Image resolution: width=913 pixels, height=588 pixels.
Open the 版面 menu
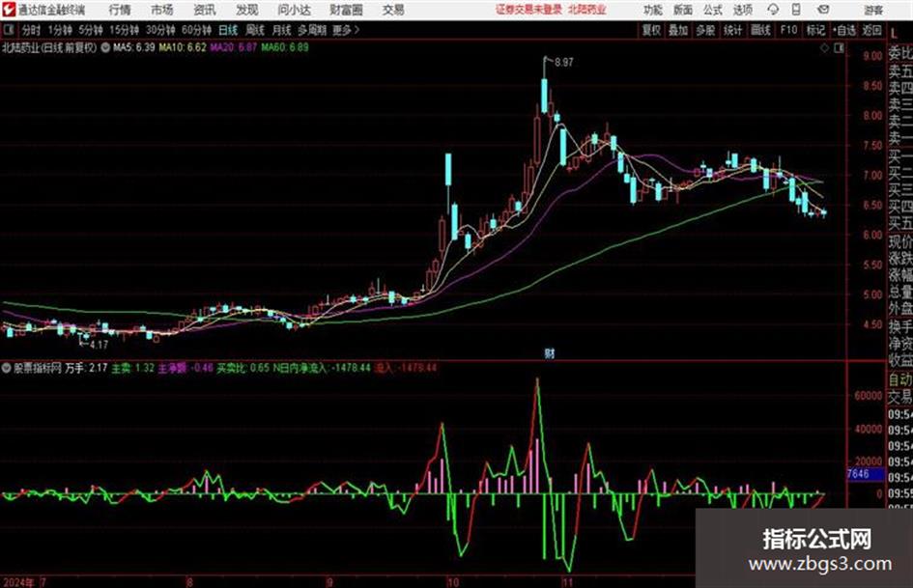[683, 10]
